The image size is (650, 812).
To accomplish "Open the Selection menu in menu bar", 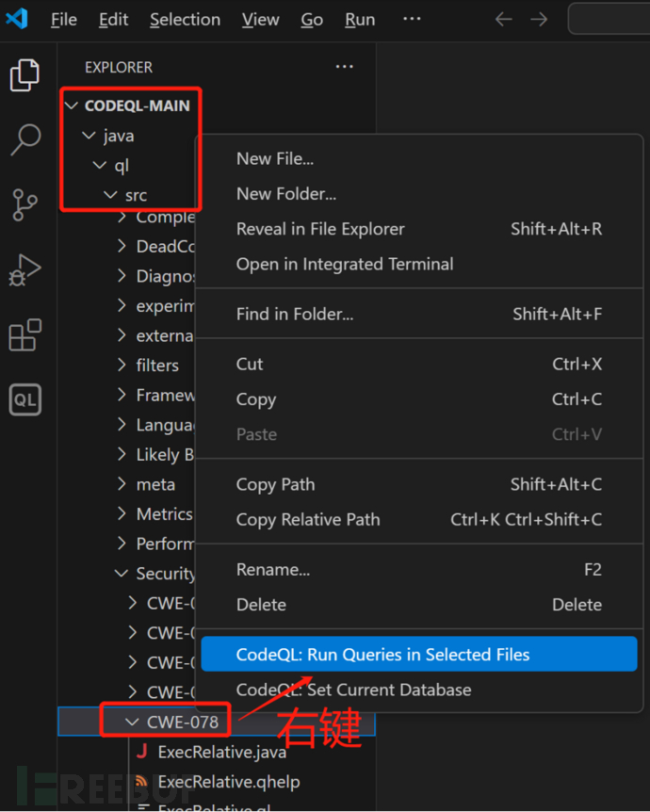I will click(x=185, y=20).
